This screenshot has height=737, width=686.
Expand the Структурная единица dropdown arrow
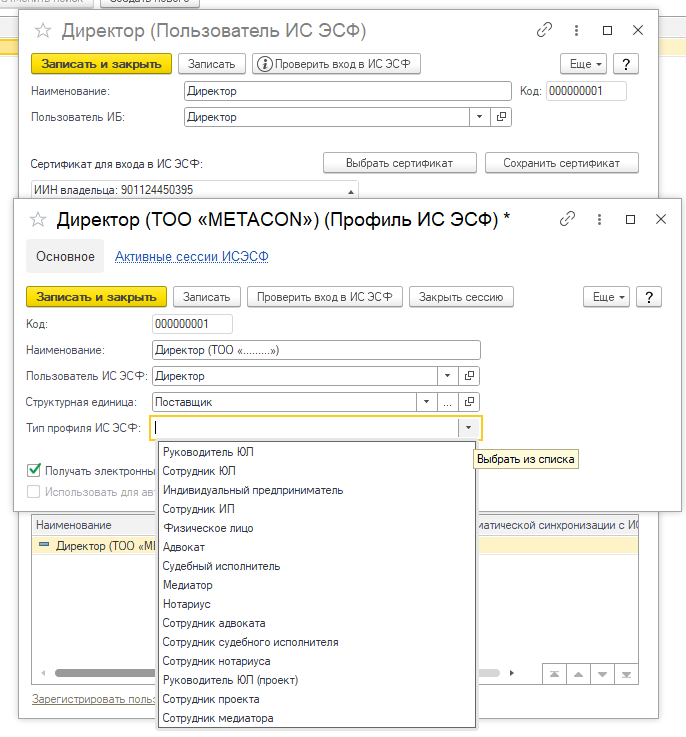pos(427,402)
